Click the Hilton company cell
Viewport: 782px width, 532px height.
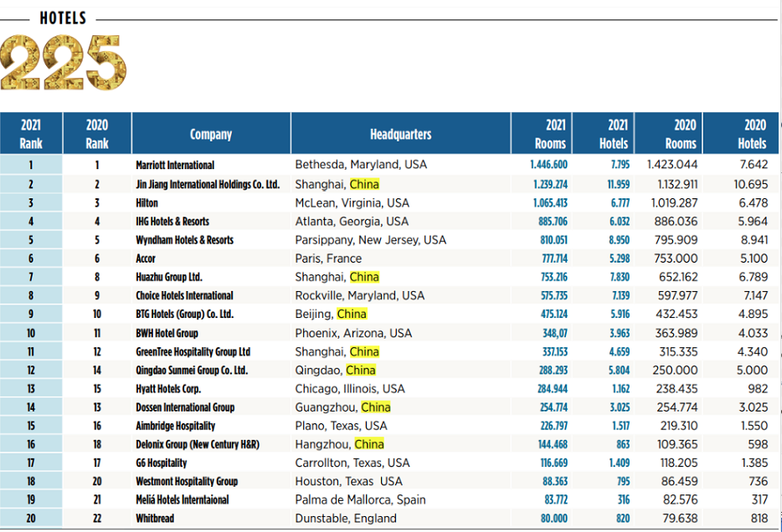147,202
